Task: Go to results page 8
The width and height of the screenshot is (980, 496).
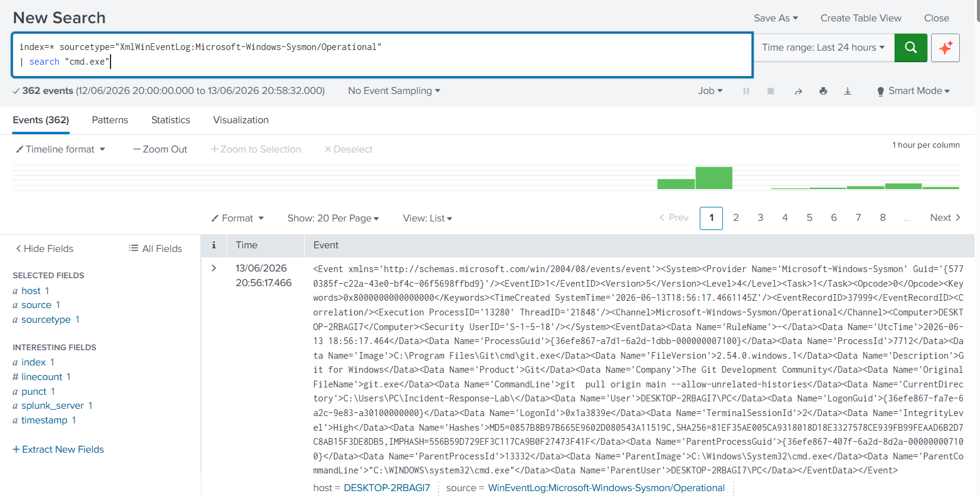Action: 882,218
